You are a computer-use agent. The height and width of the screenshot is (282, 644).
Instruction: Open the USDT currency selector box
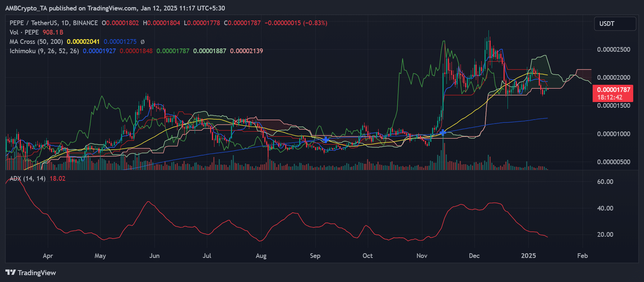pyautogui.click(x=615, y=24)
